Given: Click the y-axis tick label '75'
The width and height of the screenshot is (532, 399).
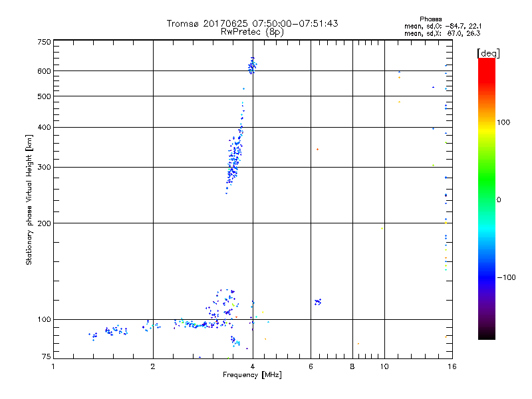Looking at the screenshot, I should (x=47, y=356).
